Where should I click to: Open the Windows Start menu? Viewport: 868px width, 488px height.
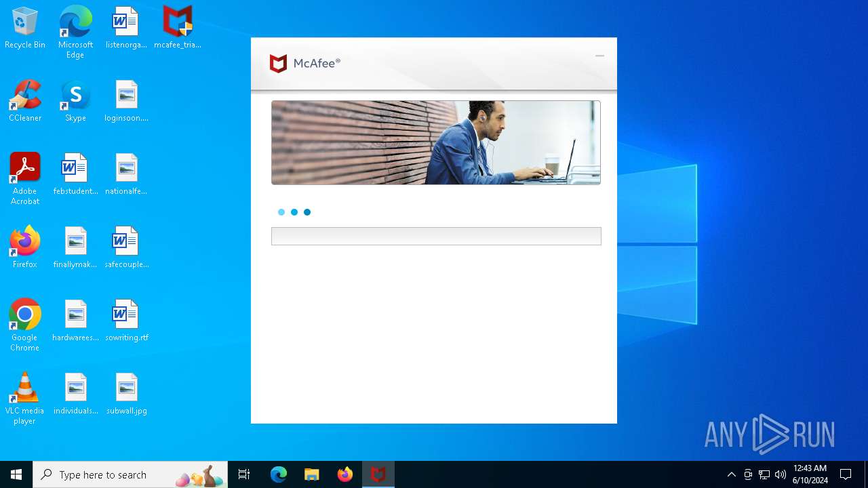click(x=16, y=474)
